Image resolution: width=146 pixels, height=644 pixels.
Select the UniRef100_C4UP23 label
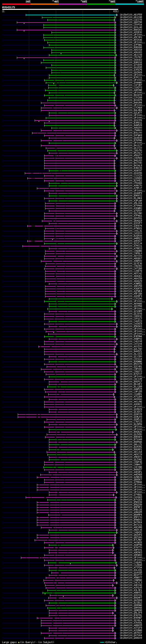[x=131, y=321]
